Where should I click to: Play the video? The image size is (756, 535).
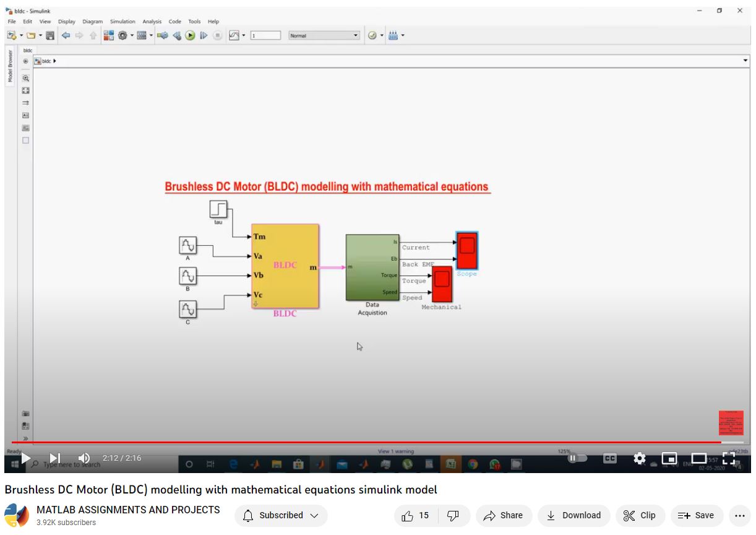pos(25,458)
